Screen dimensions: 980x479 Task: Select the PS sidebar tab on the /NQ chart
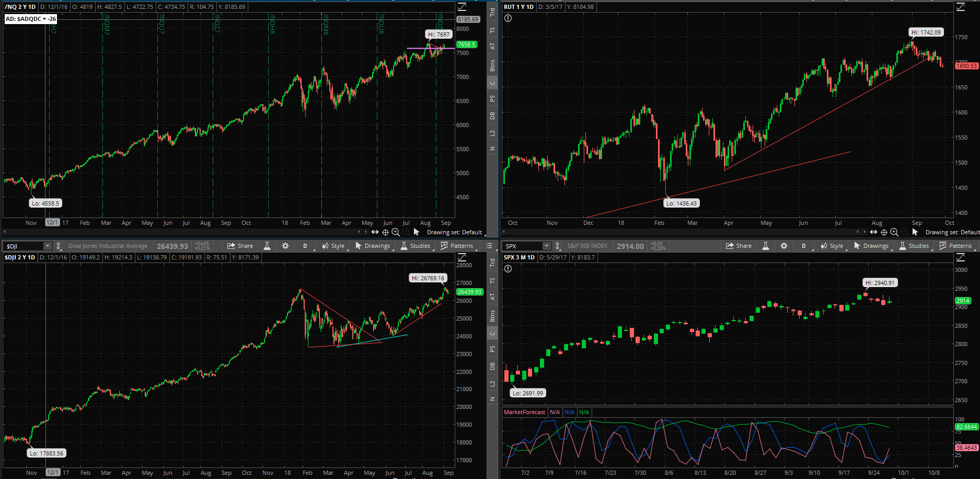492,98
